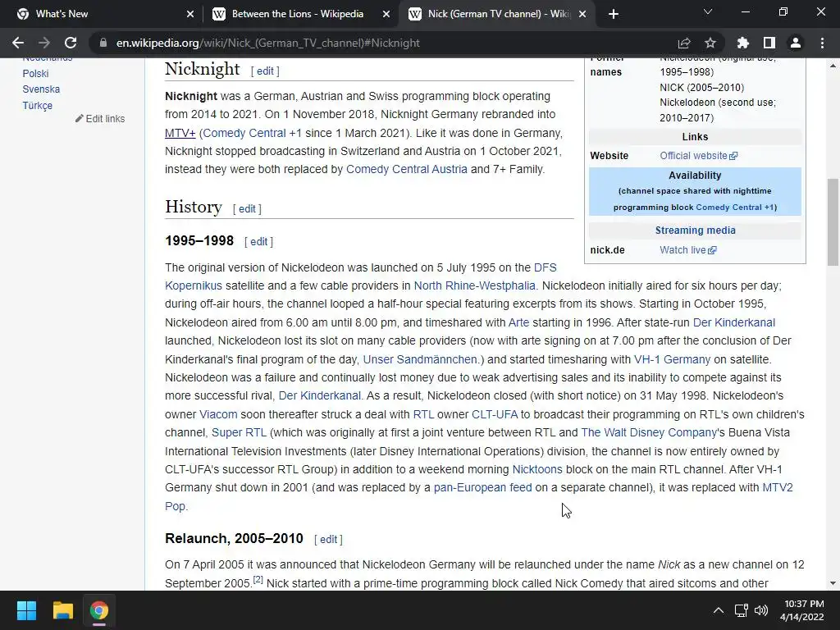Click Chrome icon in taskbar
Viewport: 840px width, 630px height.
[x=98, y=610]
